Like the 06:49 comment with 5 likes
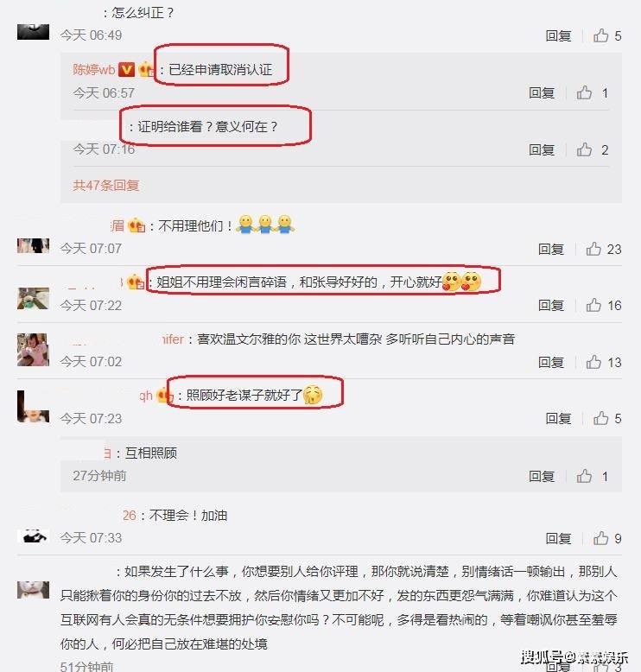 point(600,35)
